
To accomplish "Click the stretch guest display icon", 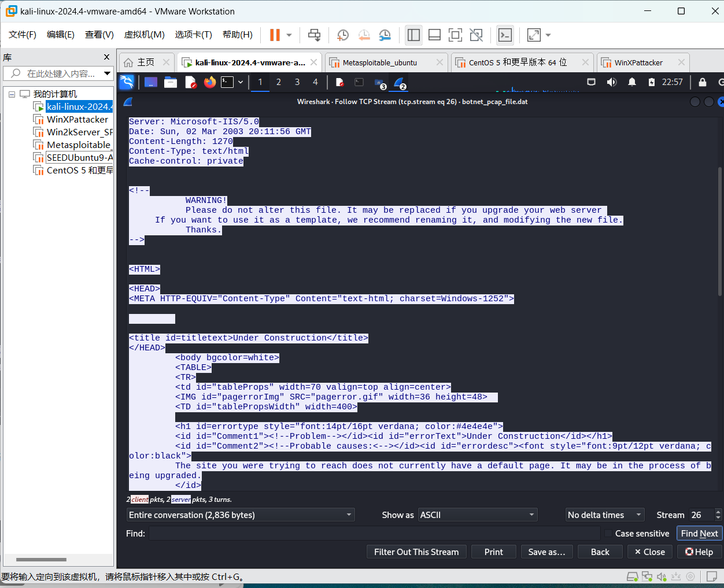I will click(x=534, y=35).
